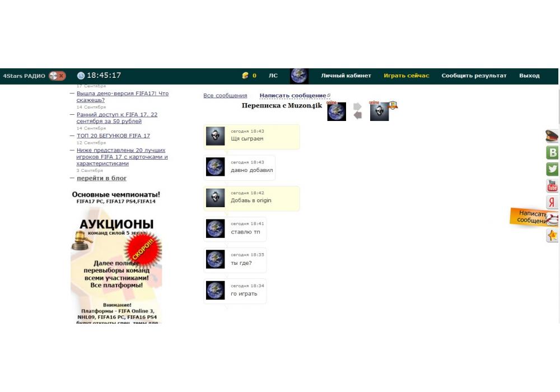
Task: Click the swap arrows between the two avatars
Action: 357,111
